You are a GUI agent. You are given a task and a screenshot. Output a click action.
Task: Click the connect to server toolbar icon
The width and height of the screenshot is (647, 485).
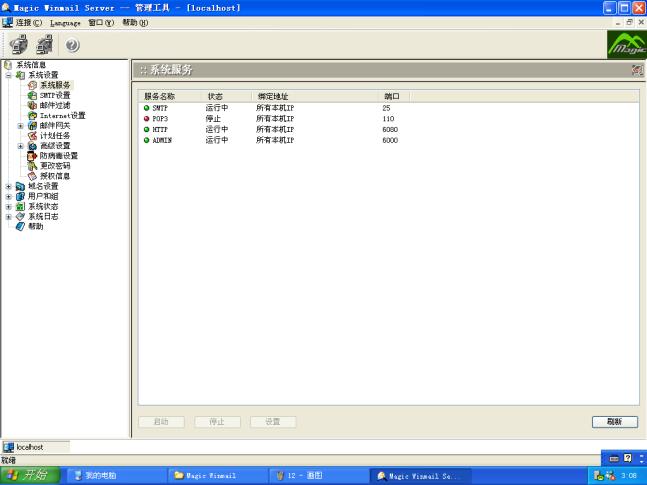(18, 44)
